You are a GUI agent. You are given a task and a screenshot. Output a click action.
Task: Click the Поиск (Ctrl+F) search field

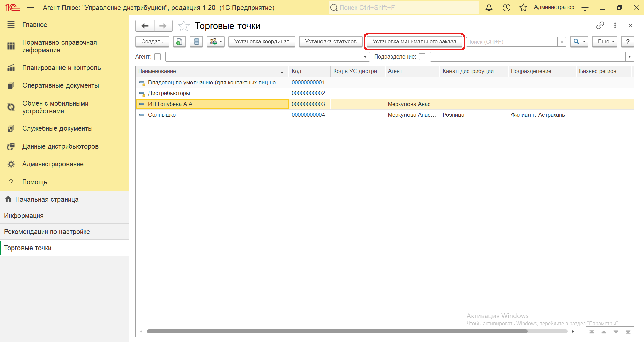pos(511,42)
